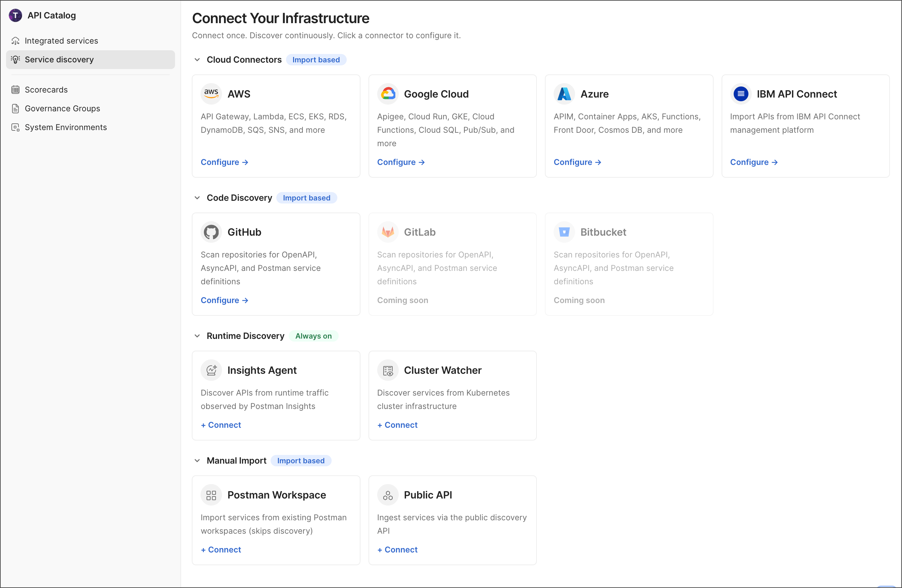Click Connect on Postman Workspace card
902x588 pixels.
pyautogui.click(x=221, y=550)
